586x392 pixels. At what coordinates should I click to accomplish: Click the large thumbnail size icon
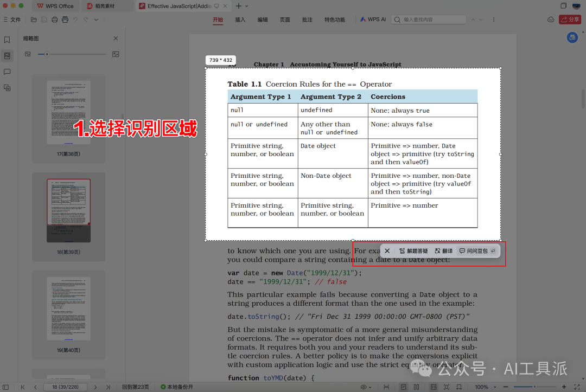[x=116, y=54]
